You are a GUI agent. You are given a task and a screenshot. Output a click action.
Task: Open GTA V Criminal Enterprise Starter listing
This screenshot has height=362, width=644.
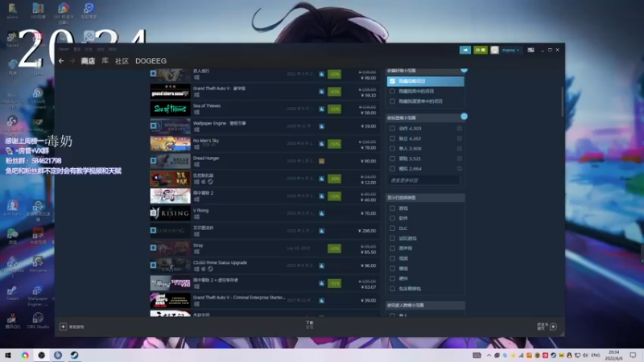(x=265, y=300)
